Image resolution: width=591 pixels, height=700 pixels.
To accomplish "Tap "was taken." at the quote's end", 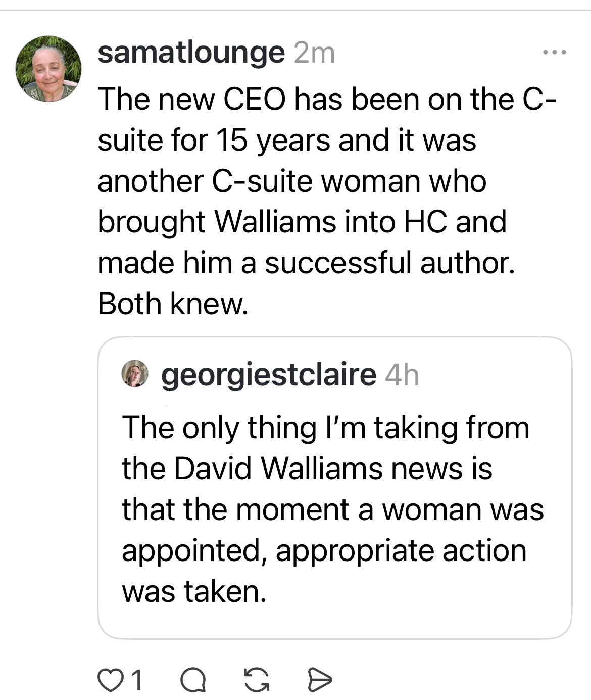I will (x=194, y=591).
